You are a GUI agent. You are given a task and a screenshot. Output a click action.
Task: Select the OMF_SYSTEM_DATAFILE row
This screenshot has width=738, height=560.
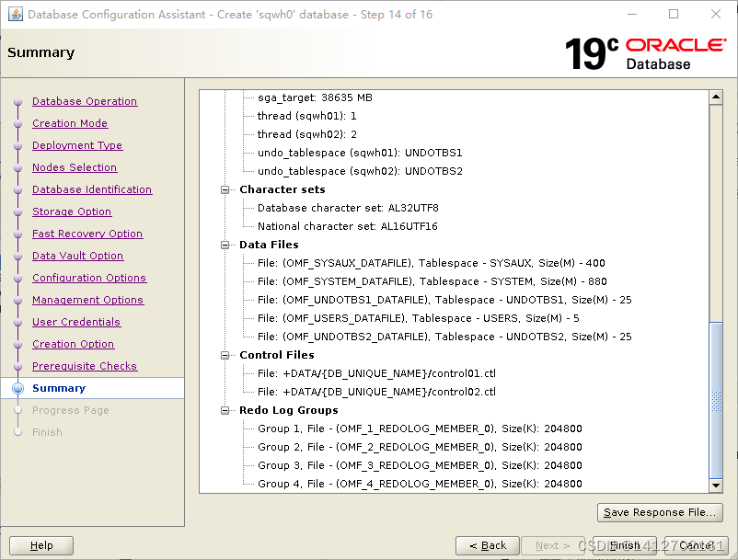(x=432, y=281)
